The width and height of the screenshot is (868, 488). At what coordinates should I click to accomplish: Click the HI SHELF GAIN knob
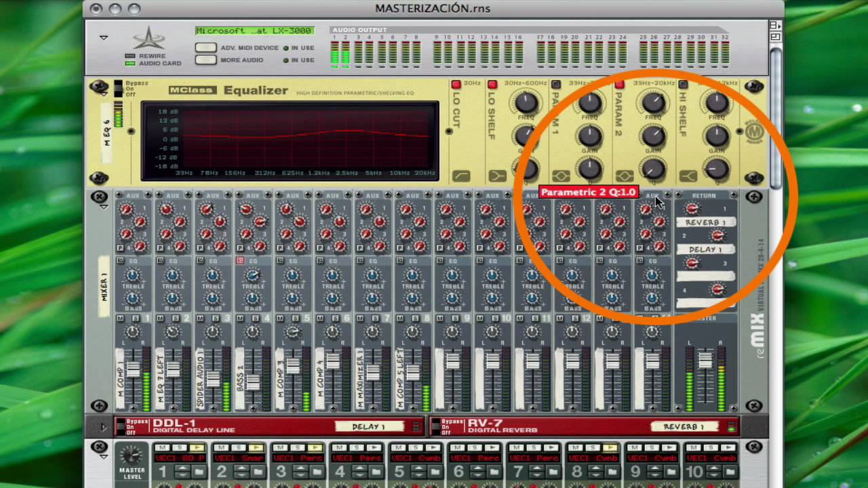[x=717, y=136]
